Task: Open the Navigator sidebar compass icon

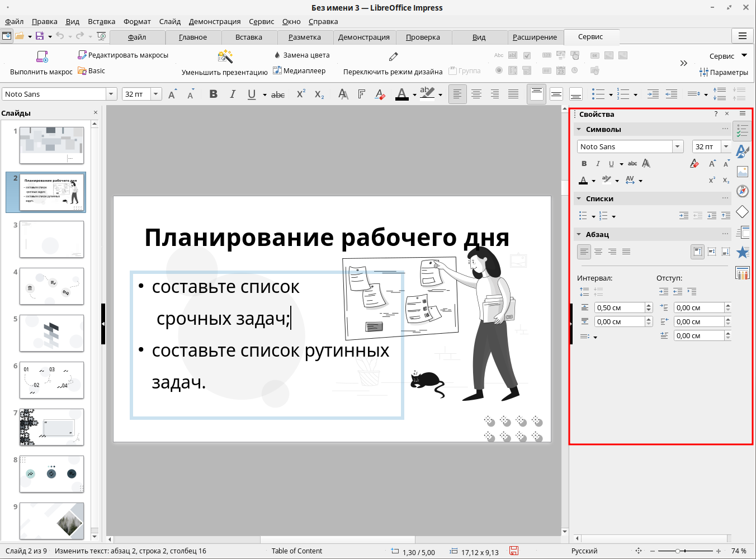Action: [x=742, y=191]
